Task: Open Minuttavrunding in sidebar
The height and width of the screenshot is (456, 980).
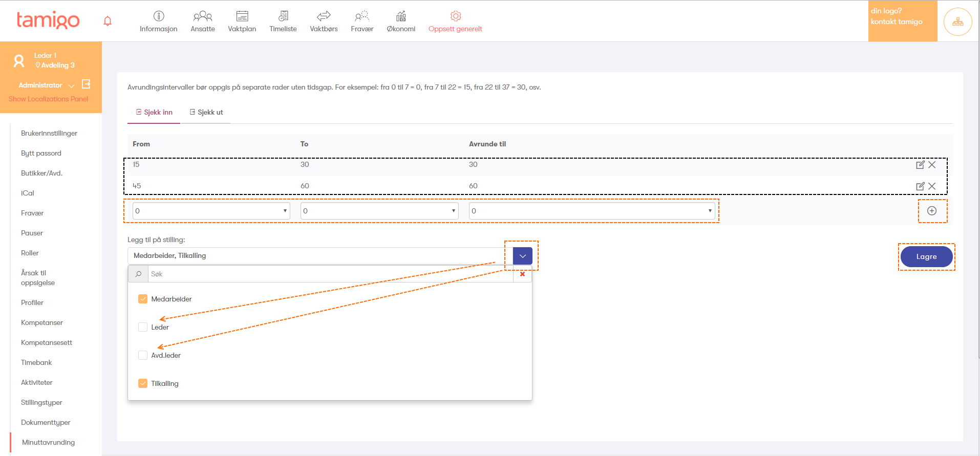Action: point(48,442)
